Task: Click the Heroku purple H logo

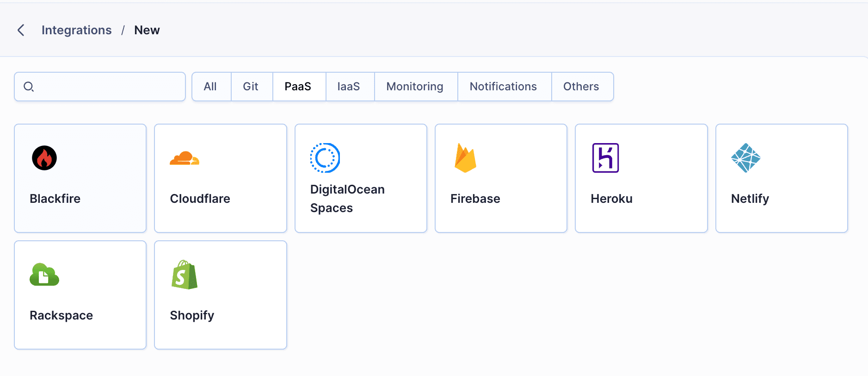Action: tap(605, 158)
